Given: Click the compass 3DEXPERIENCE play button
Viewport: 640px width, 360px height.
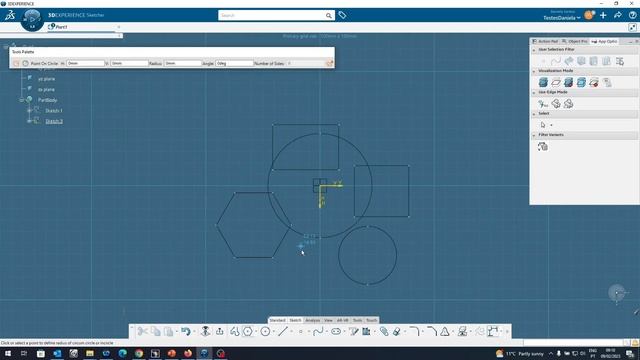Looking at the screenshot, I should point(32,19).
